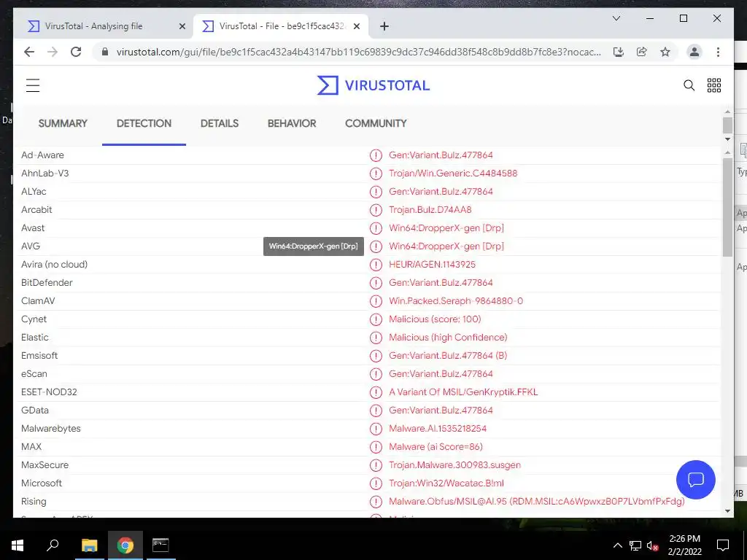Open a new Chrome tab

click(x=384, y=26)
